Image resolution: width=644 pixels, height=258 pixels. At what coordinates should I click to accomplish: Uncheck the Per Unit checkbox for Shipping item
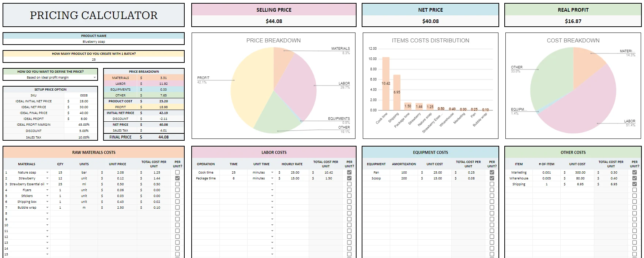tap(634, 184)
